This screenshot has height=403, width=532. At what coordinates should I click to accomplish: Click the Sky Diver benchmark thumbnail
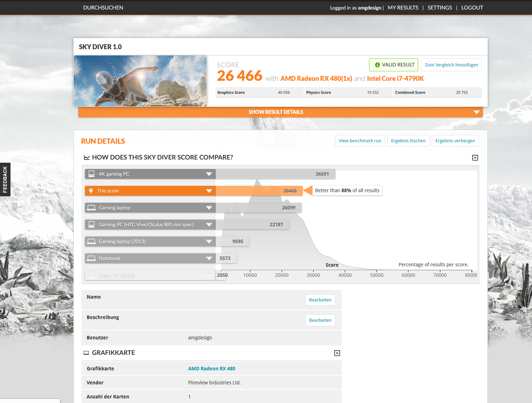click(x=140, y=81)
